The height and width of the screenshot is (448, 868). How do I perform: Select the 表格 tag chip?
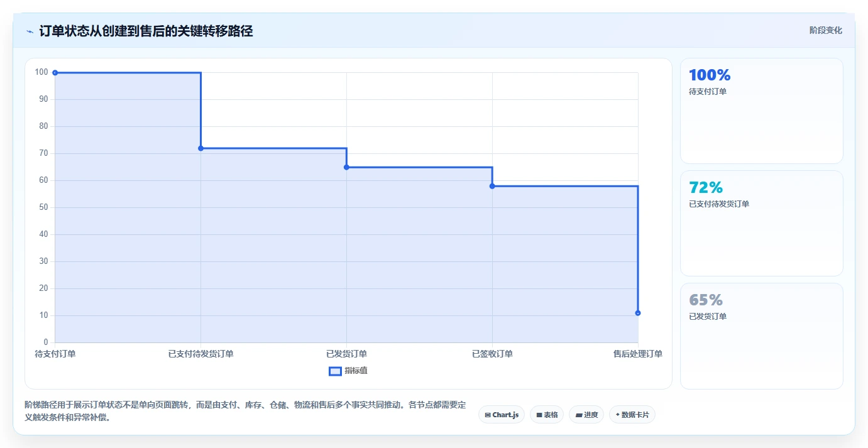point(546,415)
